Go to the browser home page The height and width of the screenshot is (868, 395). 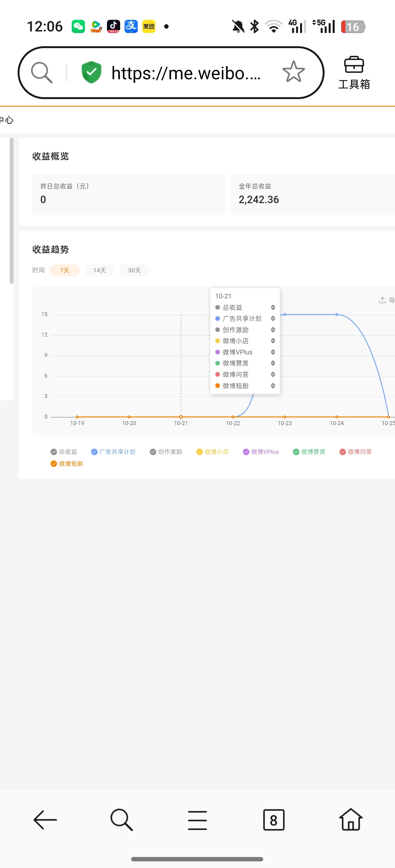[351, 820]
